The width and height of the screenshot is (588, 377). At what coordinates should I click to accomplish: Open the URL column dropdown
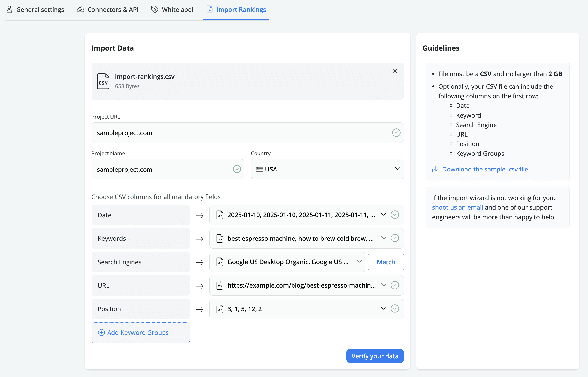click(383, 285)
